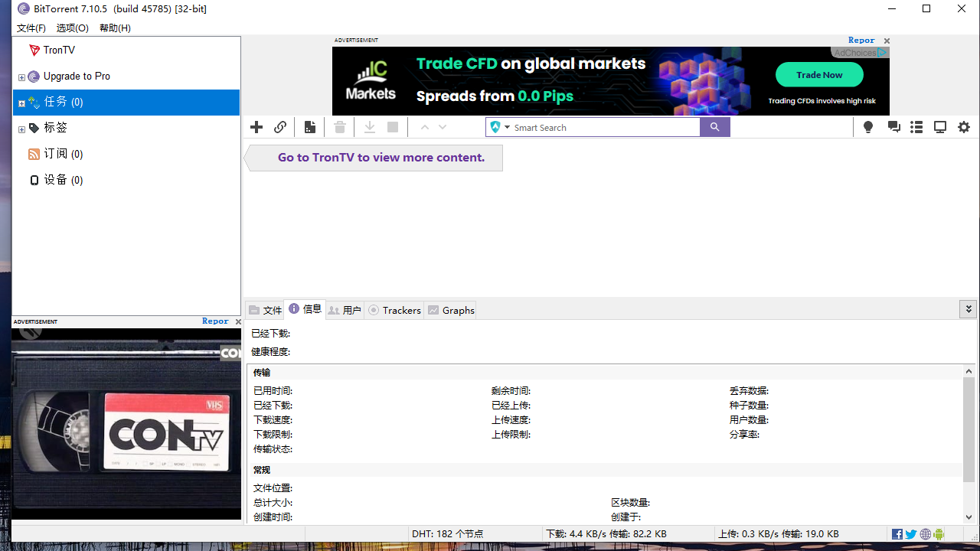Click the Facebook icon in status bar
Screen dimensions: 980x551
point(897,533)
